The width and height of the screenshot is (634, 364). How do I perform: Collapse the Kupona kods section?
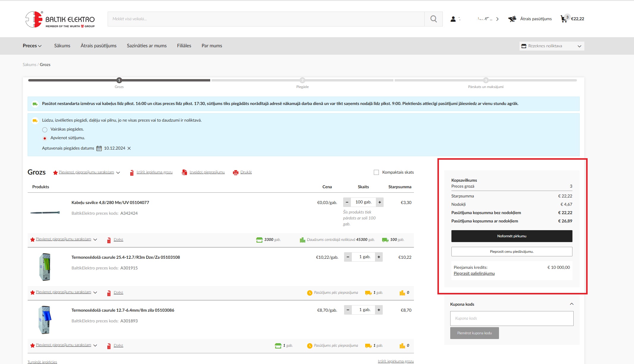[571, 304]
